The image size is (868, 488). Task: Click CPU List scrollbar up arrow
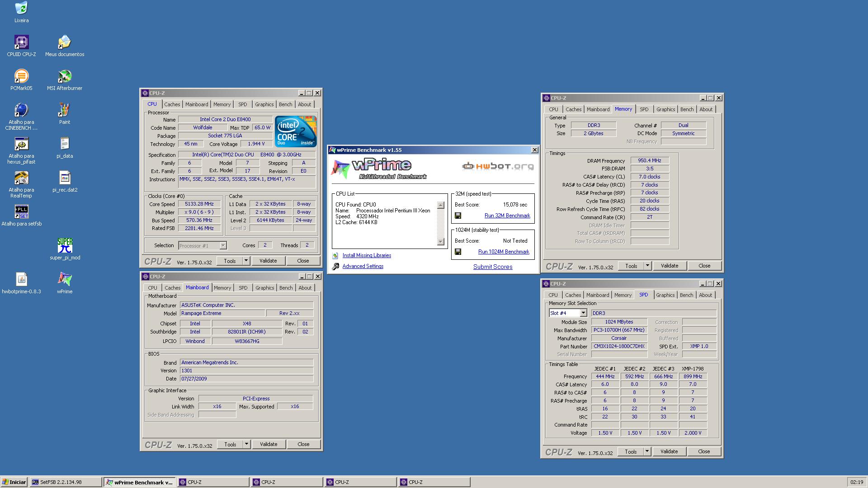click(x=441, y=205)
